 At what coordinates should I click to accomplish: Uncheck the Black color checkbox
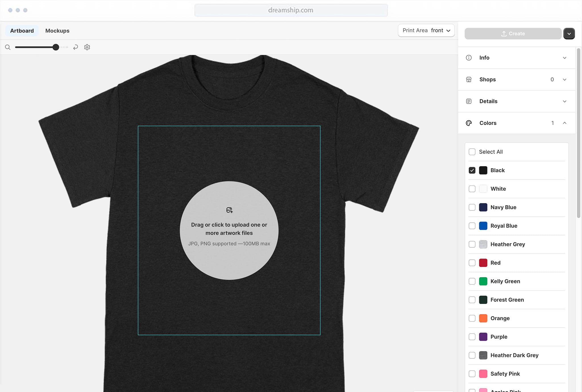click(472, 170)
